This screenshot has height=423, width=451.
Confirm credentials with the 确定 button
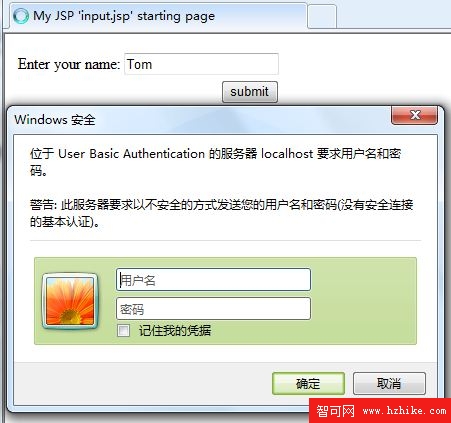click(308, 384)
